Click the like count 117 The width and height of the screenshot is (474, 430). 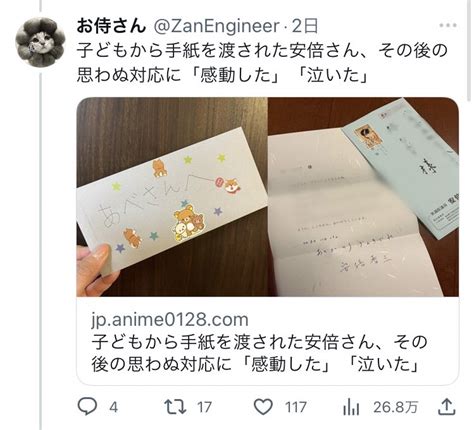[296, 407]
